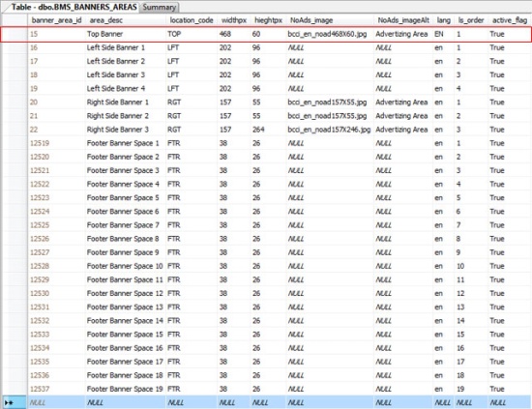Edit the Top Banner area_desc cell
Screen dimensions: 532x409
tap(126, 34)
